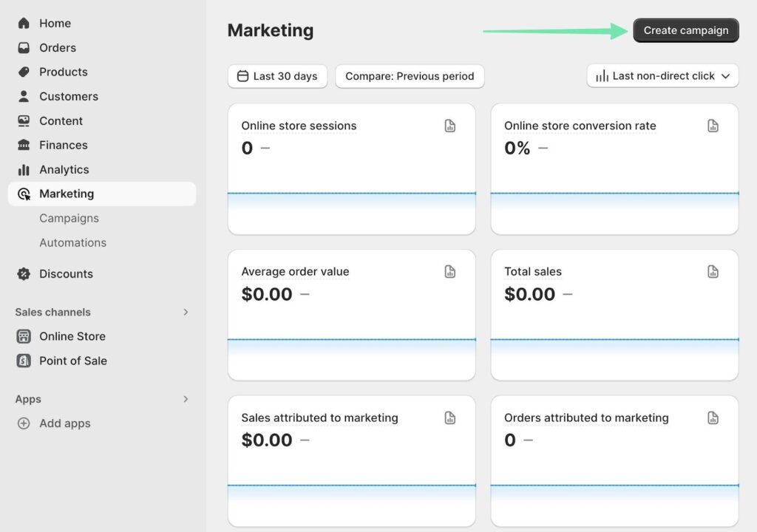The height and width of the screenshot is (532, 757).
Task: Open Automations submenu item
Action: tap(72, 243)
